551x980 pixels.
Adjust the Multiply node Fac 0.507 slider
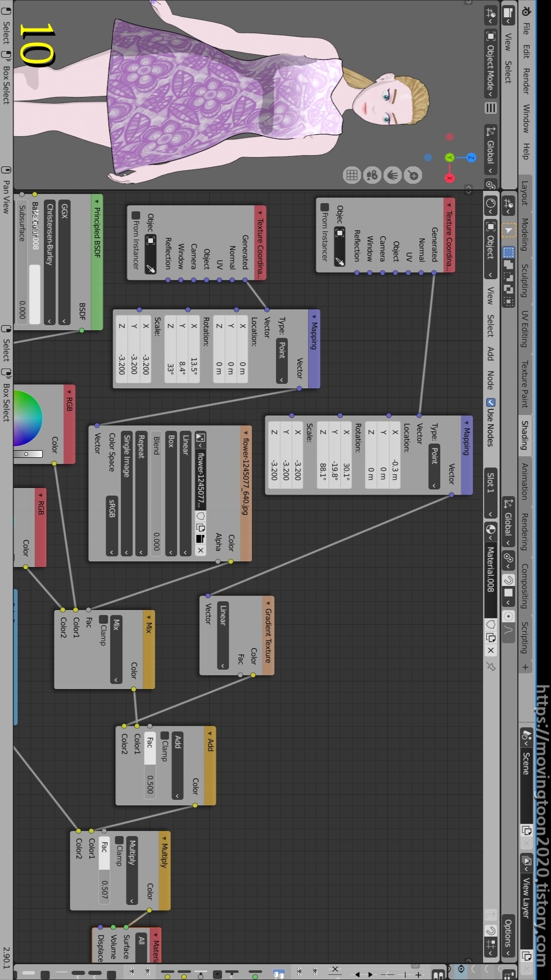click(x=104, y=871)
